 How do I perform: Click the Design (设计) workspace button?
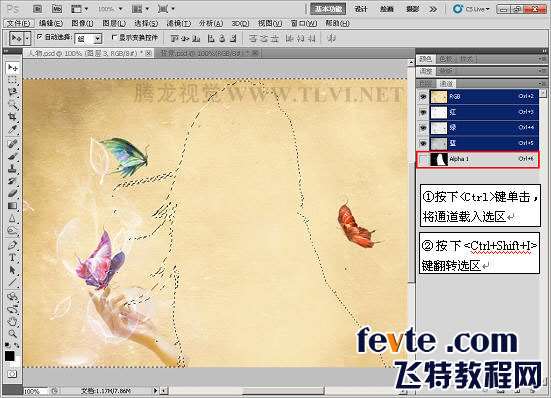tap(361, 9)
